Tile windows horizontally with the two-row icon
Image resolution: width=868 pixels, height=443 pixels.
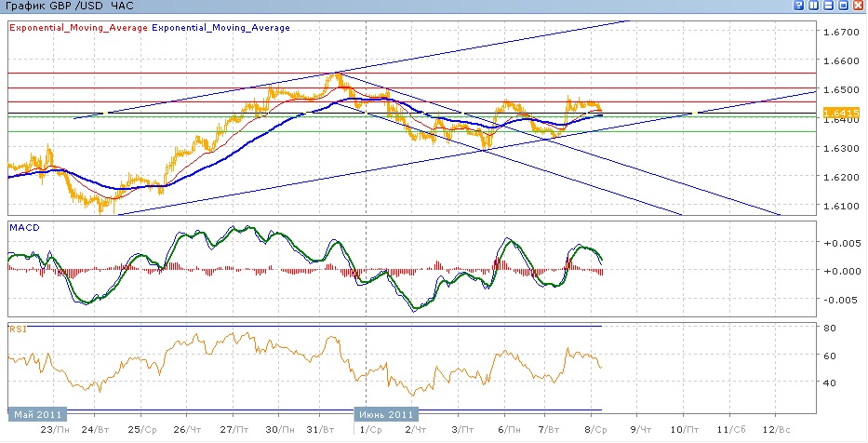pos(829,6)
